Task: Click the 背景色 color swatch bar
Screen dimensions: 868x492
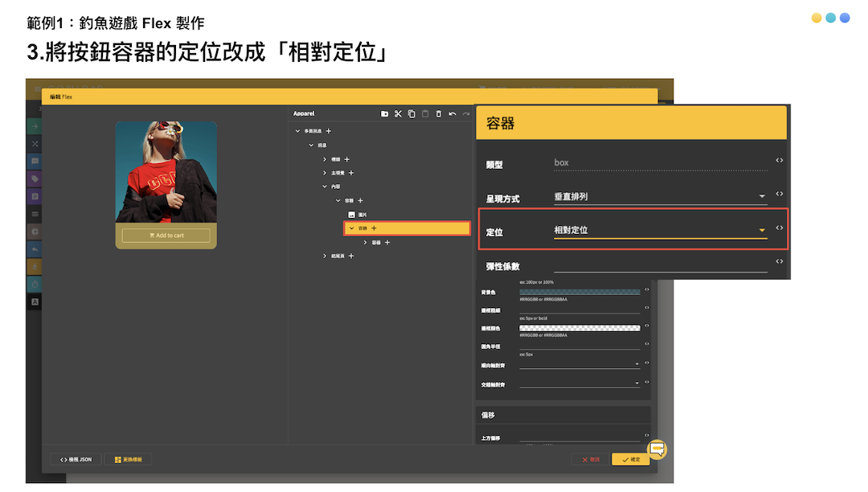Action: coord(579,292)
